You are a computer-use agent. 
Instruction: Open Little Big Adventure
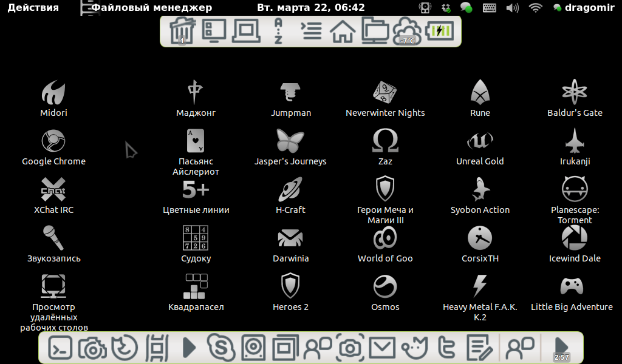click(x=572, y=286)
